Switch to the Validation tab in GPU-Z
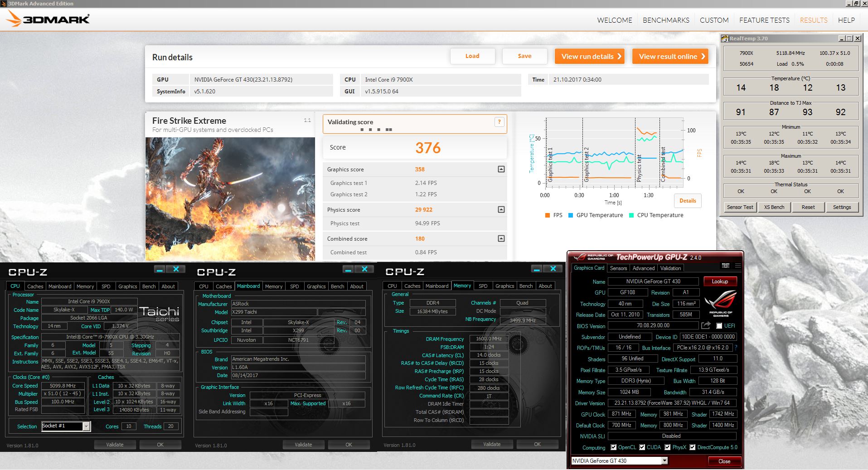 point(670,268)
